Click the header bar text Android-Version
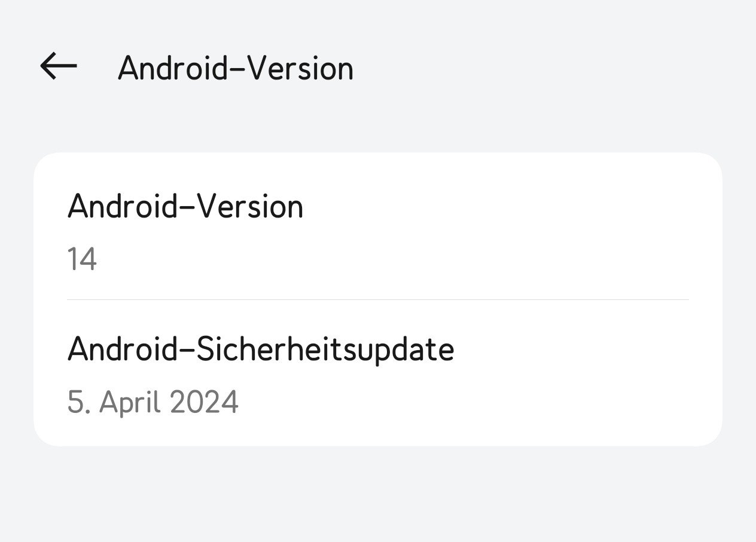This screenshot has height=542, width=756. point(236,68)
